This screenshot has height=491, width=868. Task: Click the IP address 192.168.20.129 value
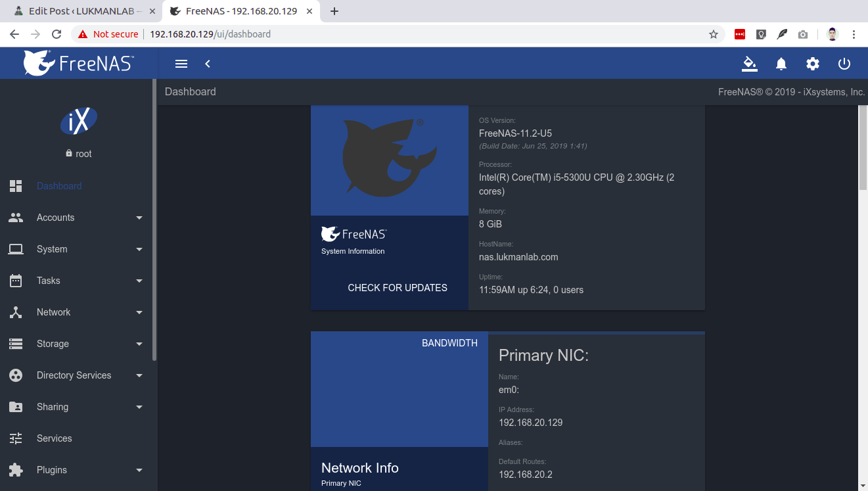click(530, 423)
